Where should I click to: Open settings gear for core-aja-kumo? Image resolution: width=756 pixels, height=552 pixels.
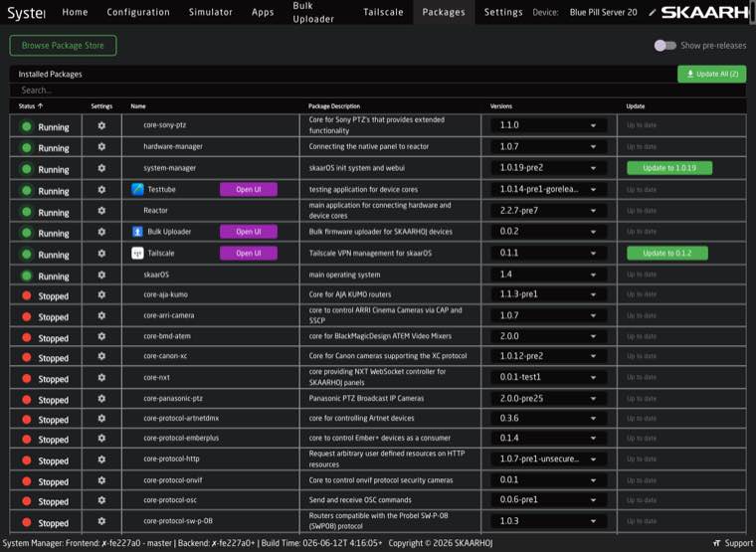click(x=101, y=294)
